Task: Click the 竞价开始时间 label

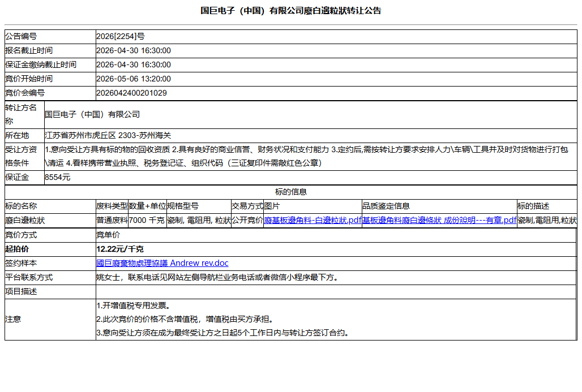Action: click(x=28, y=79)
